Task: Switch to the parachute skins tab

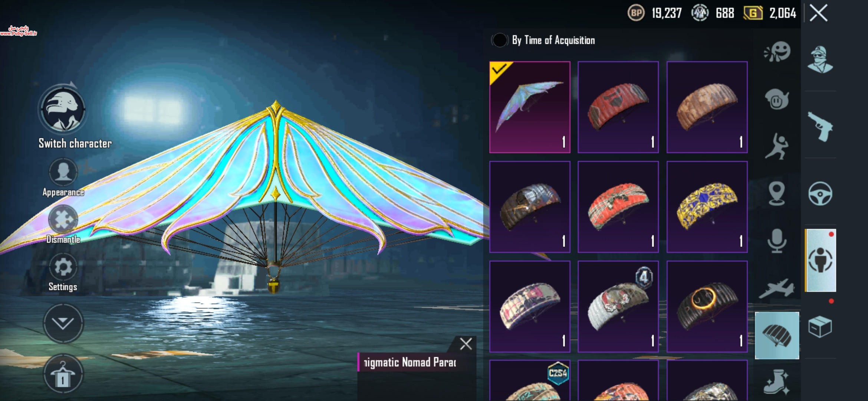Action: coord(777,336)
